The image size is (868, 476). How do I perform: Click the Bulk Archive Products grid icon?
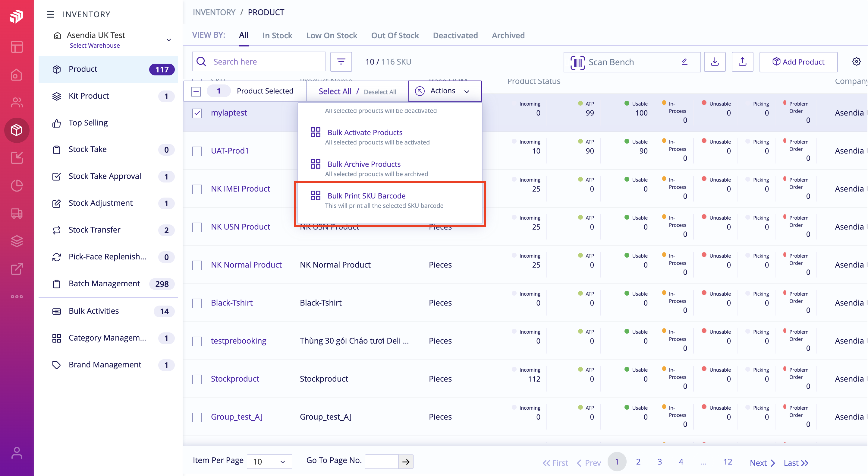coord(315,164)
